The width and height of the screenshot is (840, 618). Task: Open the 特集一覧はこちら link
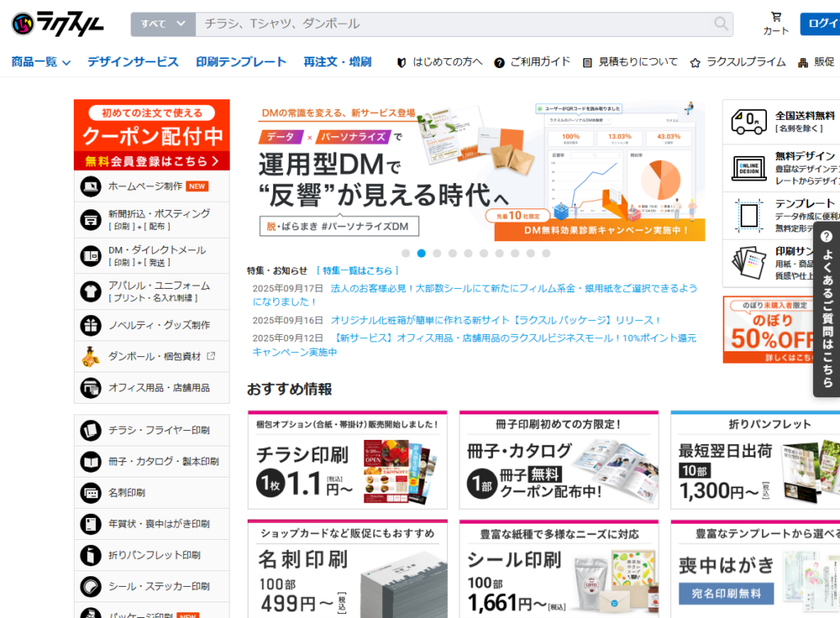tap(358, 270)
